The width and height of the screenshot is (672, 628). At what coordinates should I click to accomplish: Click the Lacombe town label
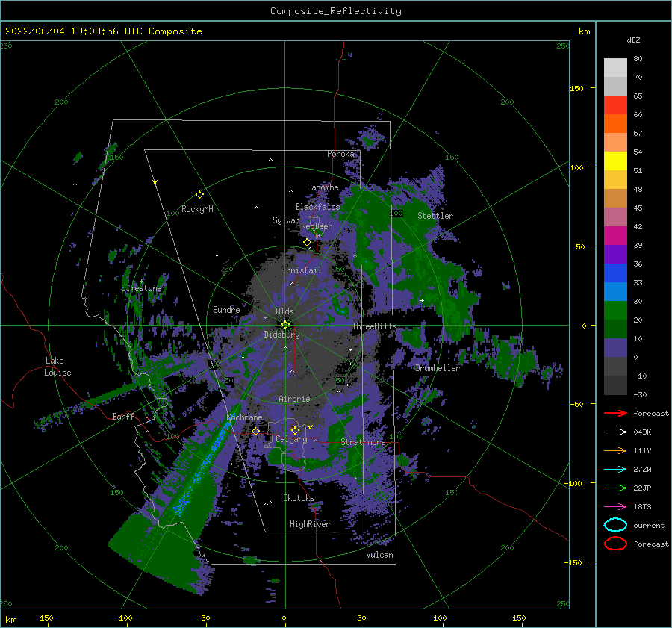tap(323, 187)
